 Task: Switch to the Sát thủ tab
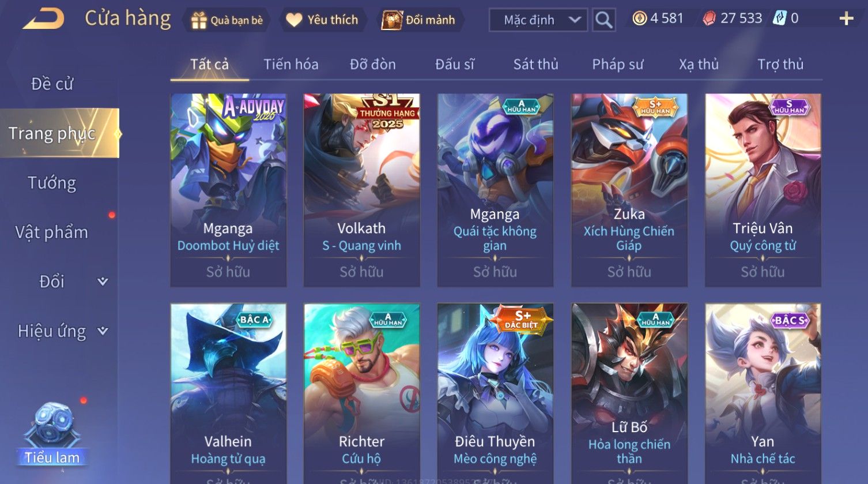pos(536,64)
